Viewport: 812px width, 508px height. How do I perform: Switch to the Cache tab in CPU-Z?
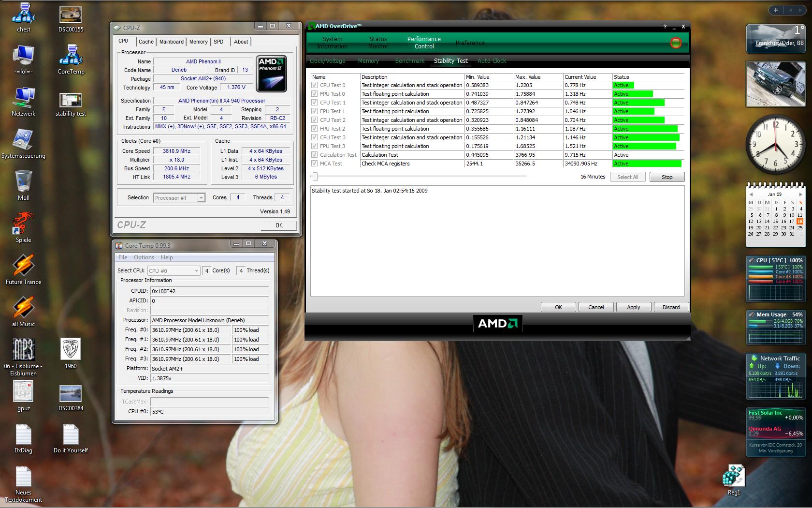[x=146, y=42]
